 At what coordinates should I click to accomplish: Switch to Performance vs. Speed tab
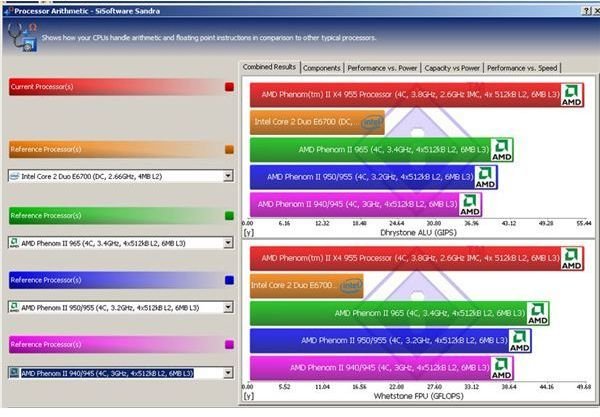(x=522, y=68)
